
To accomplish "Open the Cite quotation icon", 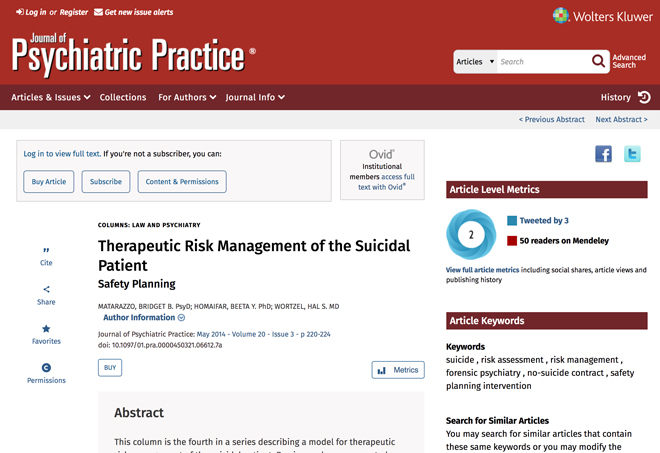I will pos(46,250).
